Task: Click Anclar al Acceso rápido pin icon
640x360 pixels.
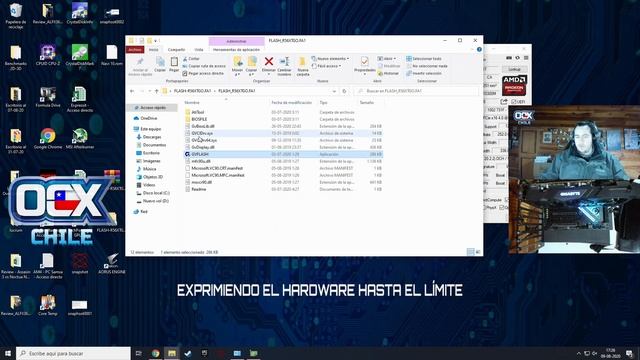Action: [x=140, y=66]
